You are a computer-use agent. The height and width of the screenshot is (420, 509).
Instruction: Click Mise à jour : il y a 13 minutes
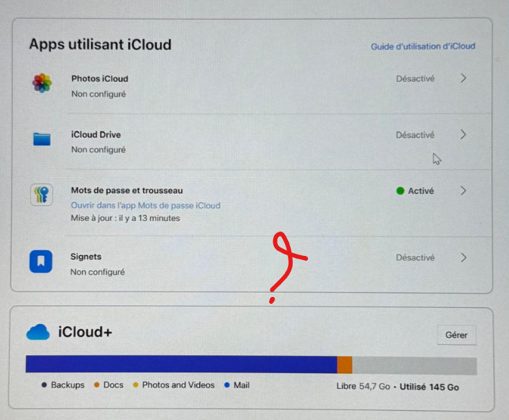click(x=125, y=218)
